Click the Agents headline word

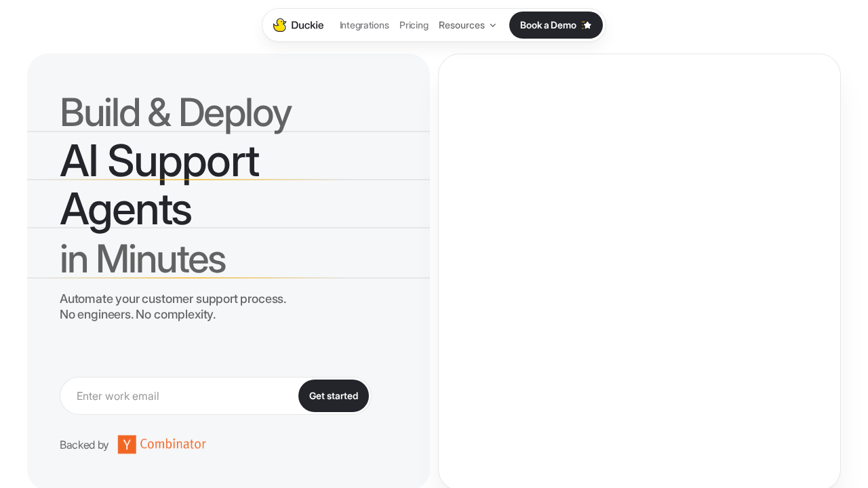(125, 209)
